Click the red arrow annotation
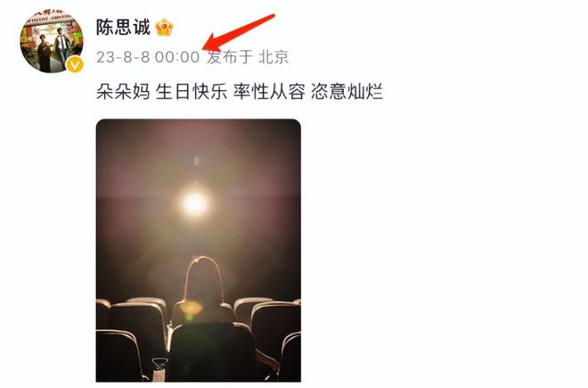This screenshot has width=588, height=388. [x=239, y=33]
